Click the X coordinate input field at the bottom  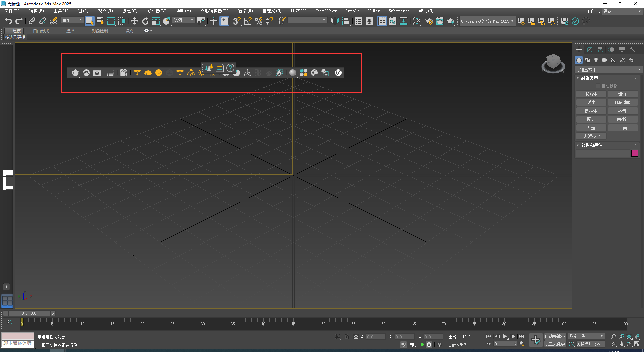(x=375, y=336)
